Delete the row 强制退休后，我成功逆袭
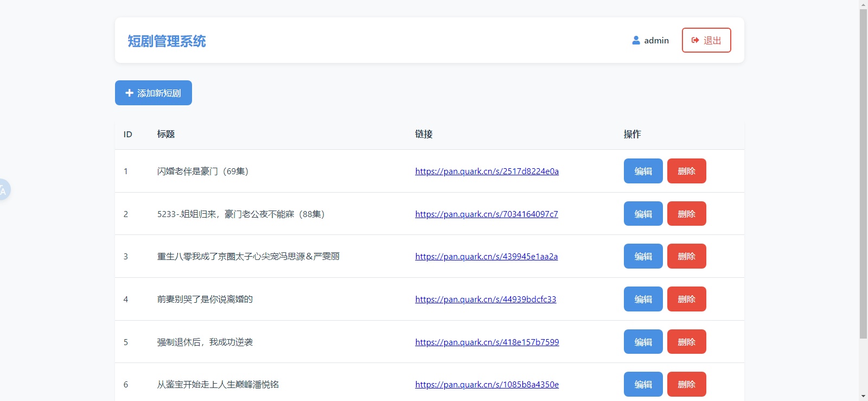 pyautogui.click(x=687, y=342)
